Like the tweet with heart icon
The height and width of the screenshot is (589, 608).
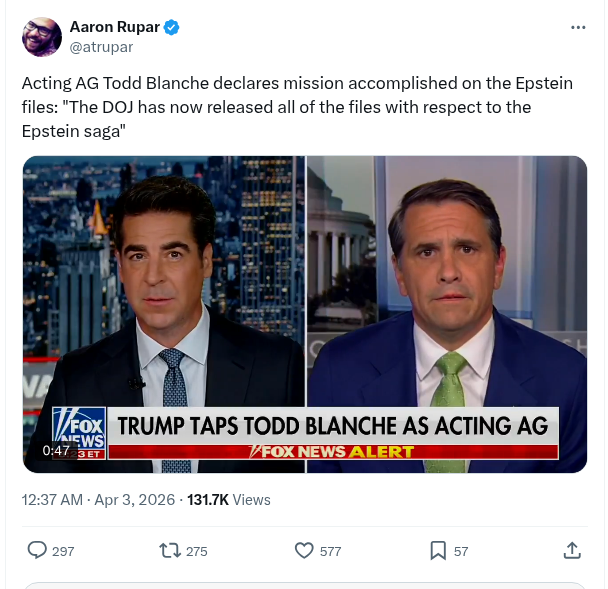[305, 550]
